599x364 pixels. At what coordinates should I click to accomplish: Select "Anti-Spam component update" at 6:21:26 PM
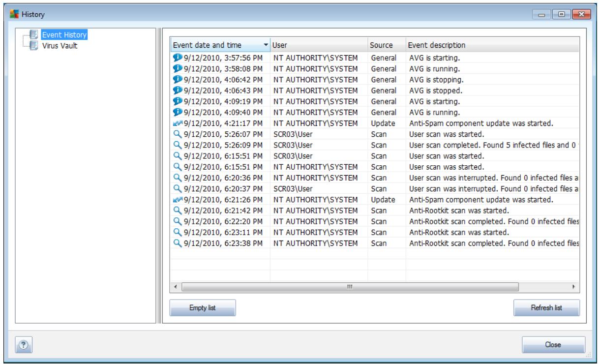[481, 199]
